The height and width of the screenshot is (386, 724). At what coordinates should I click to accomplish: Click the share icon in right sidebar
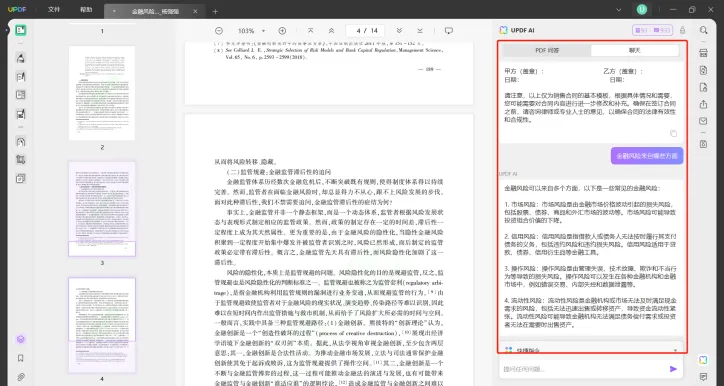pyautogui.click(x=703, y=104)
